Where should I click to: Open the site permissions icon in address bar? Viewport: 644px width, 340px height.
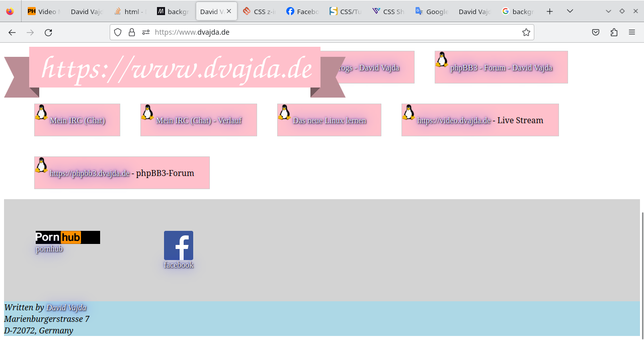coord(146,32)
